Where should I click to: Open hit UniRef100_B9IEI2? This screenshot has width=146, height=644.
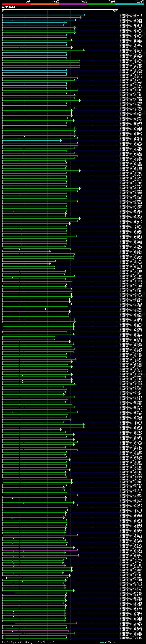(x=131, y=25)
